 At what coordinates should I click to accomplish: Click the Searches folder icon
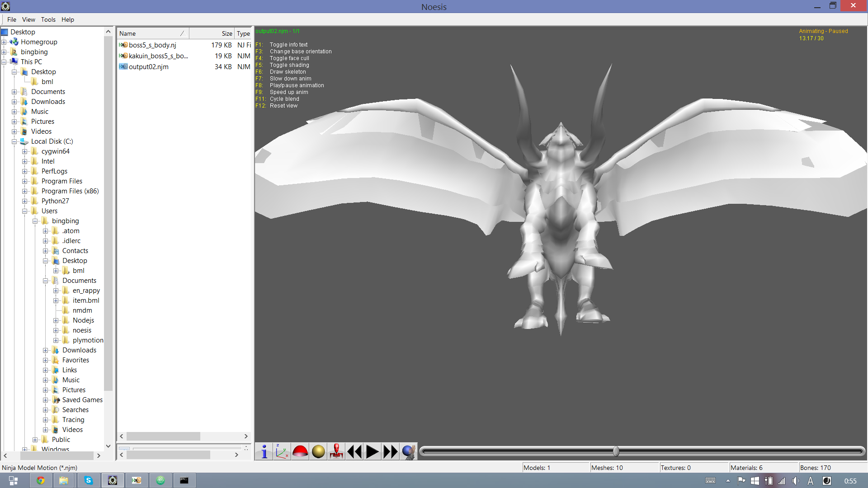click(x=56, y=410)
